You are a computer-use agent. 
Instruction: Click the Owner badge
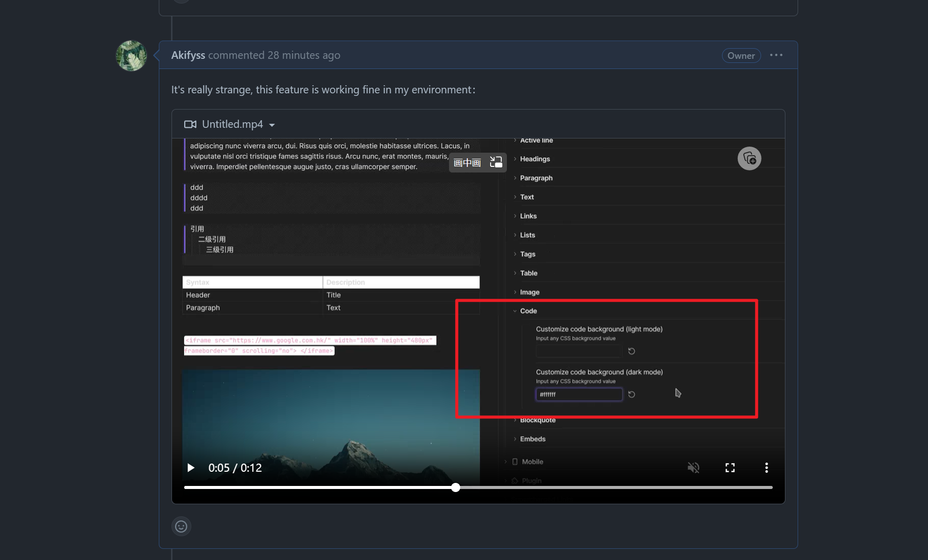click(741, 55)
